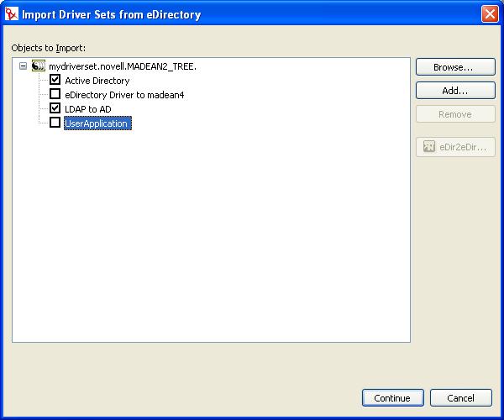Select the highlighted UserApplication label
The image size is (504, 420).
point(97,123)
